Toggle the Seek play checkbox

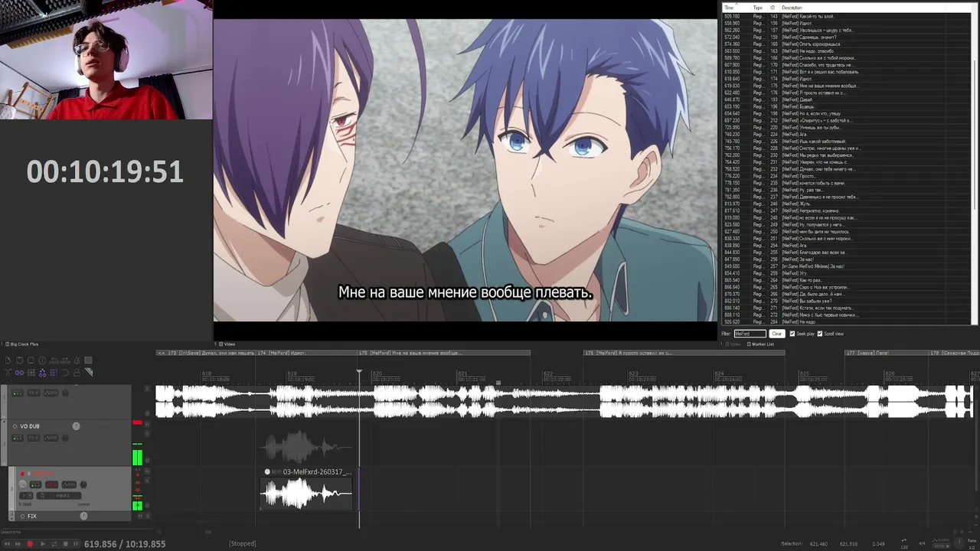click(792, 334)
